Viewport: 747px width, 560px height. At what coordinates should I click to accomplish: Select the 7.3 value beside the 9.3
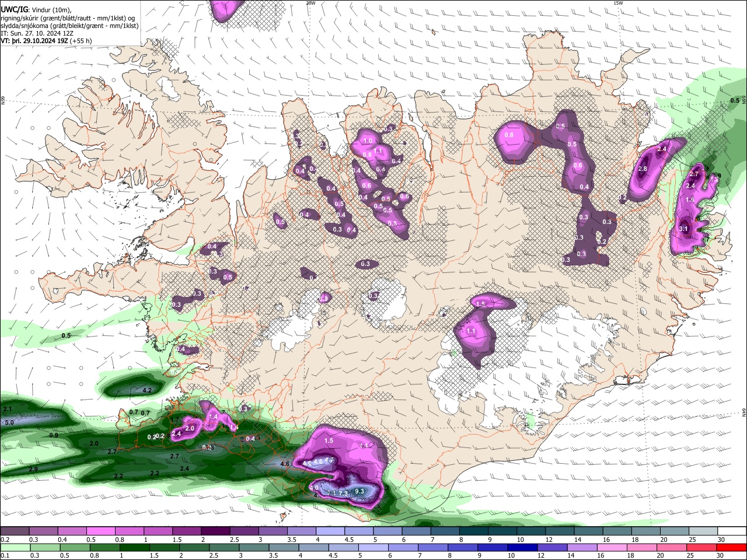343,494
